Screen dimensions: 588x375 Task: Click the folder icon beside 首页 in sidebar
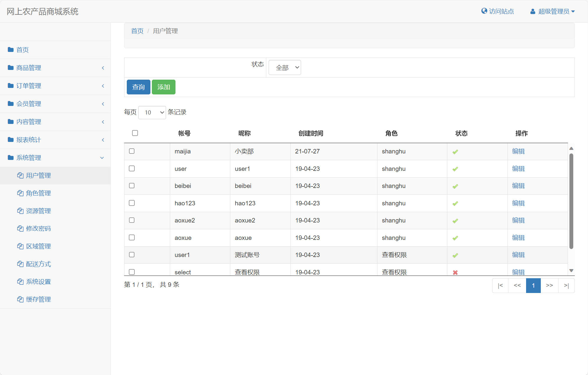(10, 50)
